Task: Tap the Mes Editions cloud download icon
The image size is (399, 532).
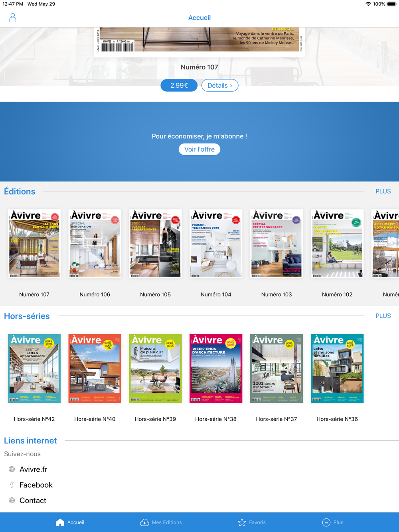Action: click(x=144, y=522)
